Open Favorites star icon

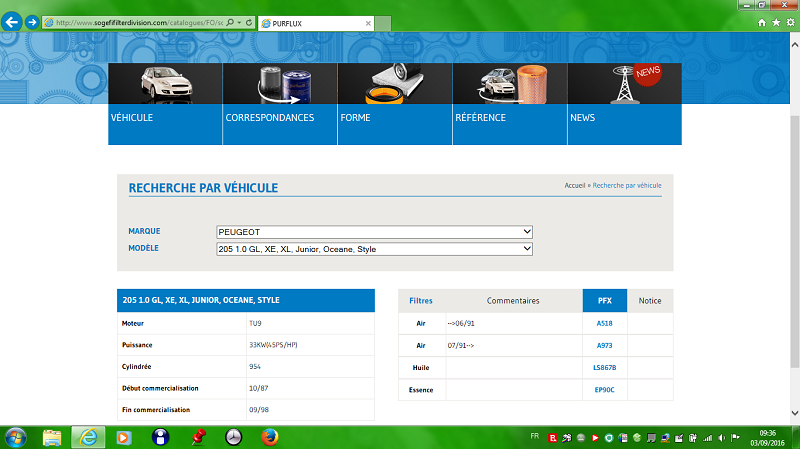(776, 22)
